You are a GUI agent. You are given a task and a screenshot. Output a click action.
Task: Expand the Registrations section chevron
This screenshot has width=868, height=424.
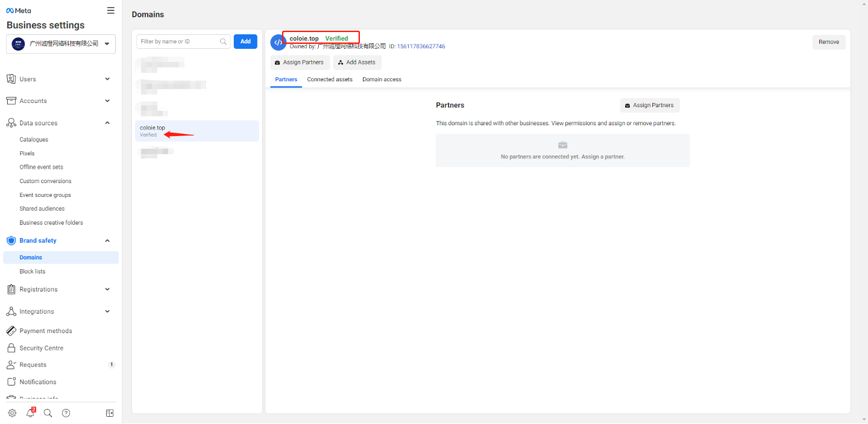pos(107,289)
